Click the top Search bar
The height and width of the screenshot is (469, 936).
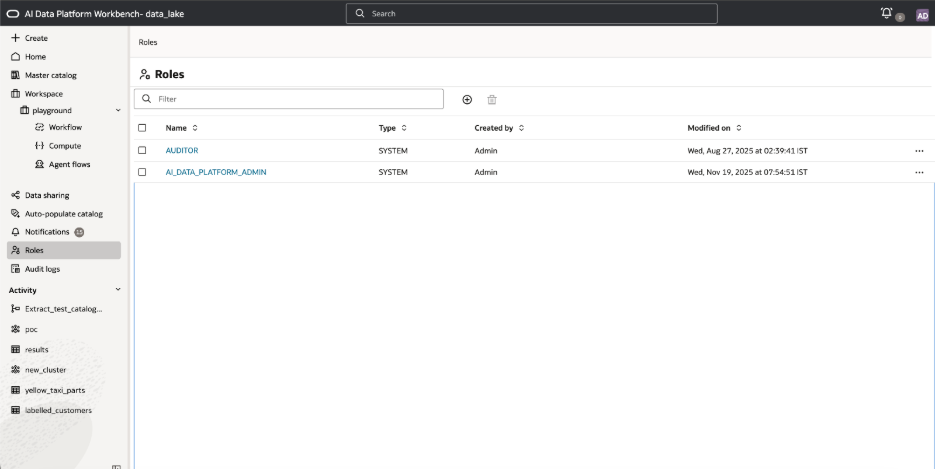pyautogui.click(x=531, y=14)
